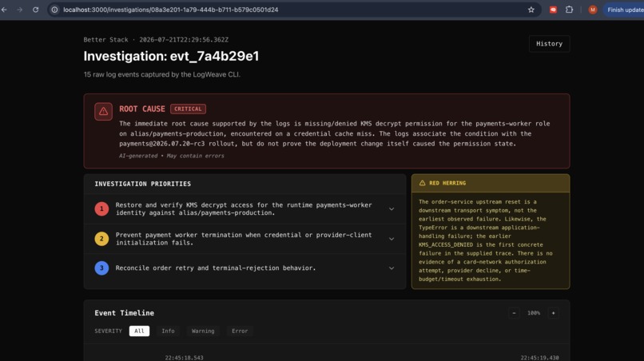This screenshot has width=644, height=361.
Task: Filter timeline severity to Error
Action: coord(240,331)
